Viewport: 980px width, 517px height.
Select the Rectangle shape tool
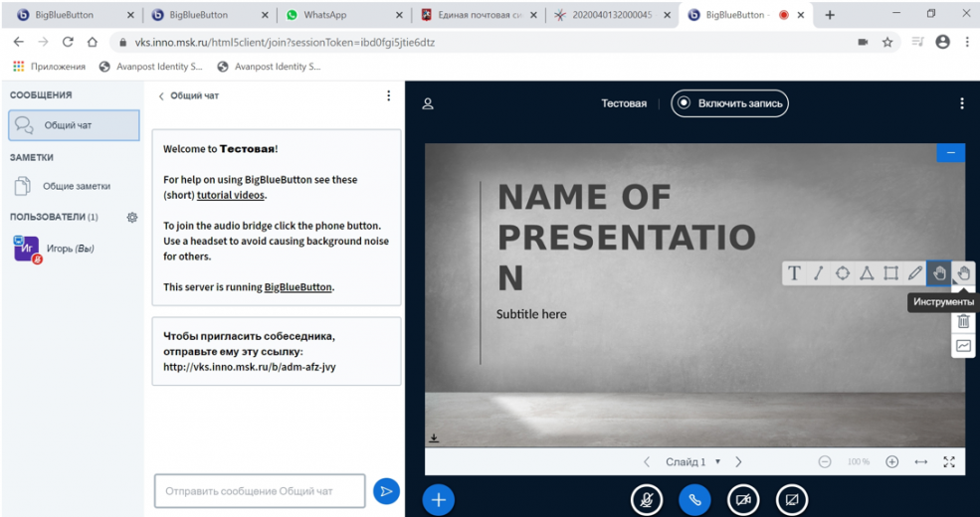coord(890,273)
